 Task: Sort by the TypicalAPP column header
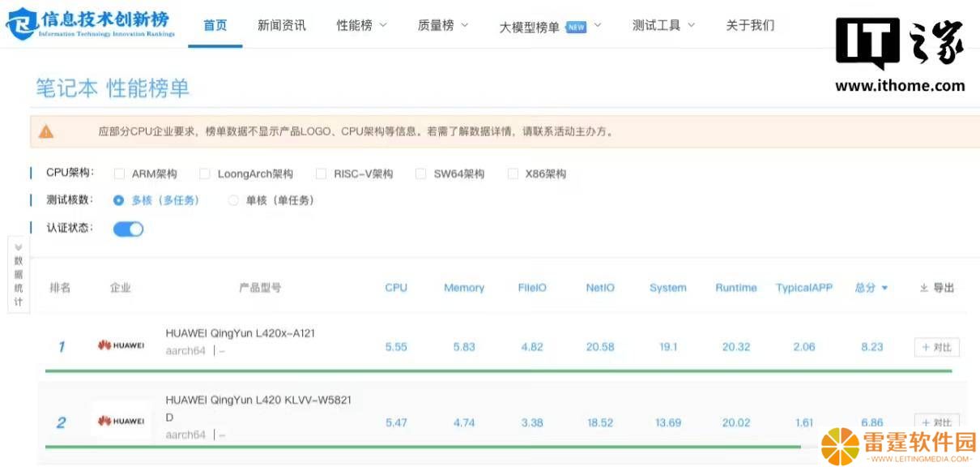[x=804, y=288]
